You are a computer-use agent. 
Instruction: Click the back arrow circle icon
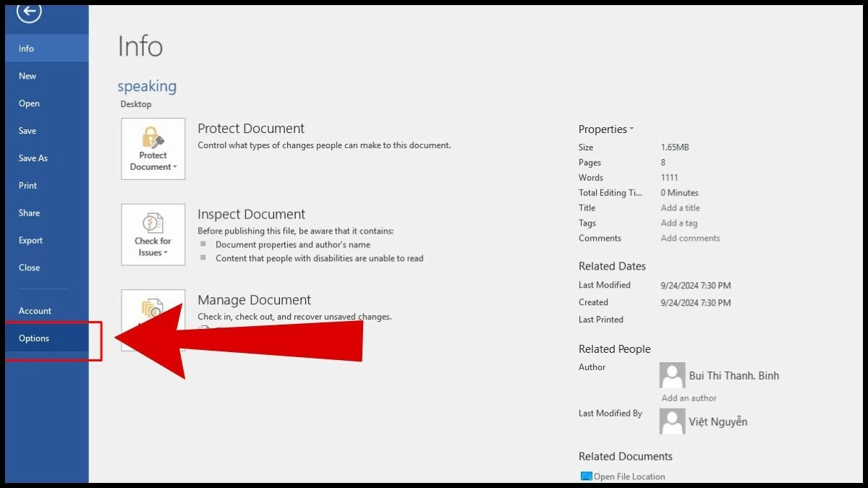(x=29, y=12)
